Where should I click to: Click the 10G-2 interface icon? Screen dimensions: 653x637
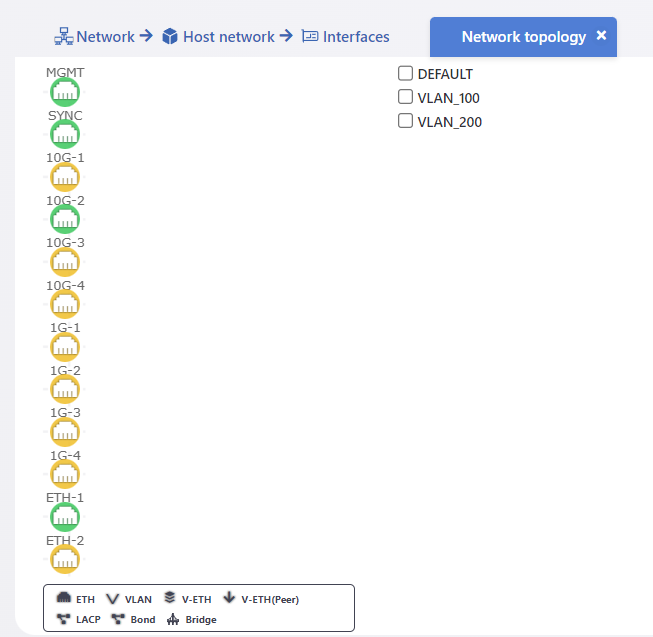(65, 219)
